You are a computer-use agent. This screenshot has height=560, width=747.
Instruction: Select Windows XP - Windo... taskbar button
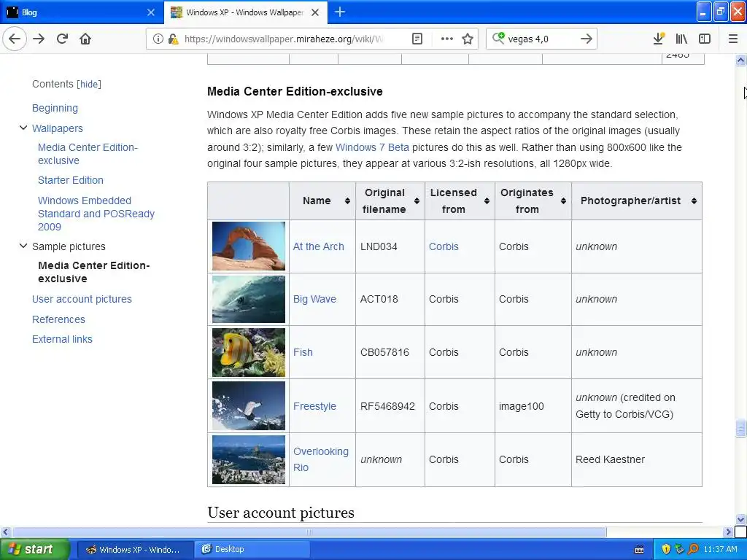click(x=135, y=550)
